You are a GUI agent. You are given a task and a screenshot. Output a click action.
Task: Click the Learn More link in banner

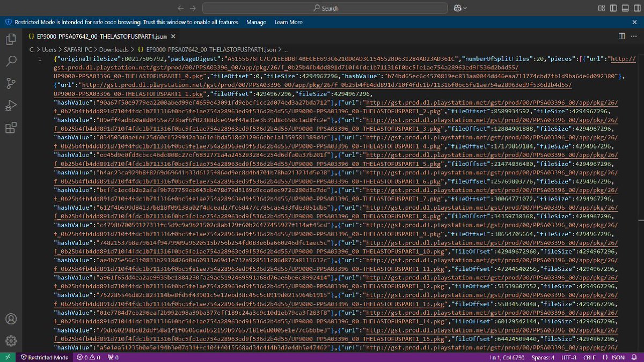point(288,22)
